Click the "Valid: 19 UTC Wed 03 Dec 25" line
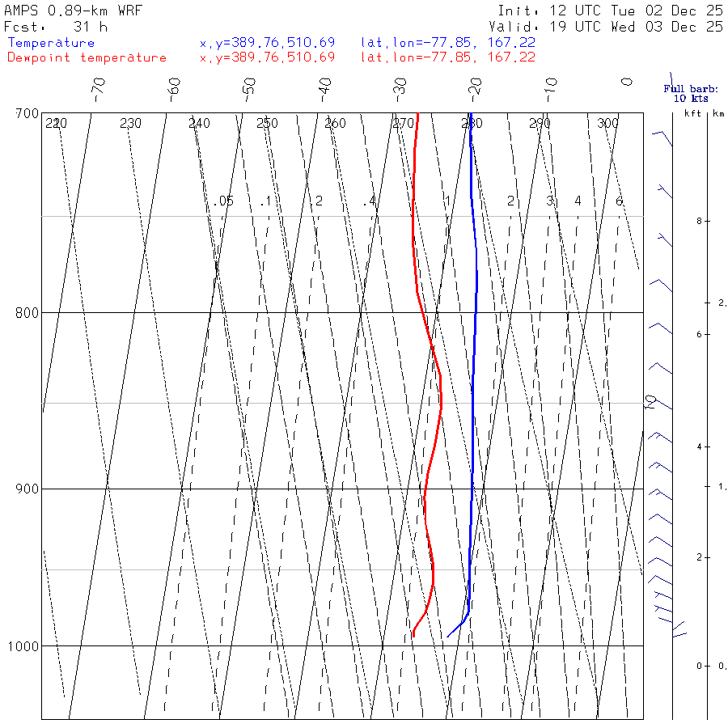The height and width of the screenshot is (728, 728). [606, 27]
